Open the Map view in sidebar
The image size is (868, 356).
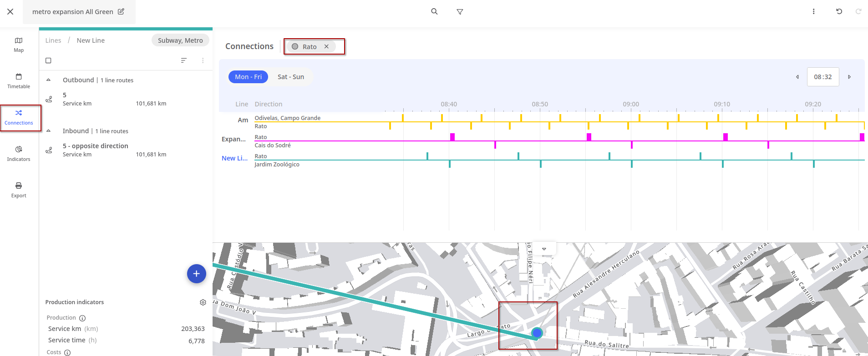[x=19, y=45]
